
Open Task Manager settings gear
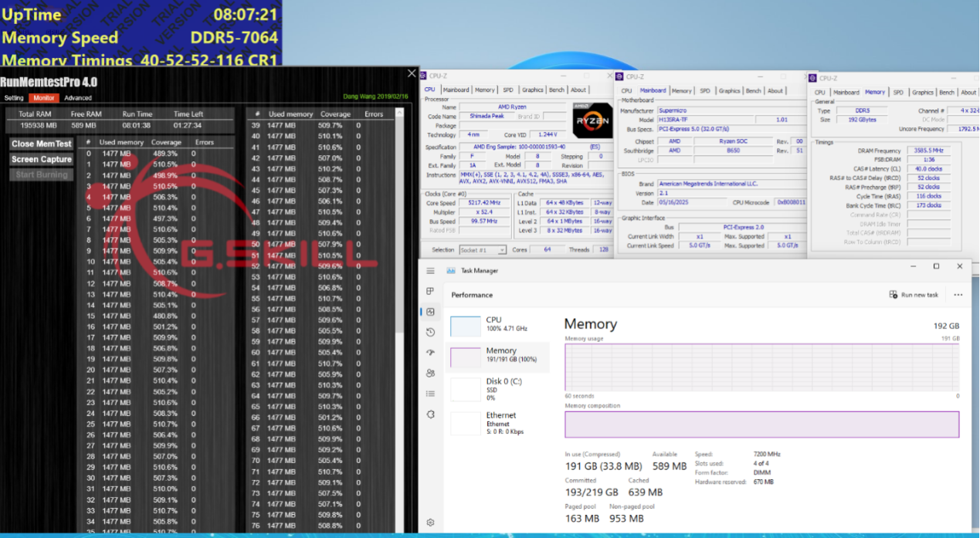430,523
